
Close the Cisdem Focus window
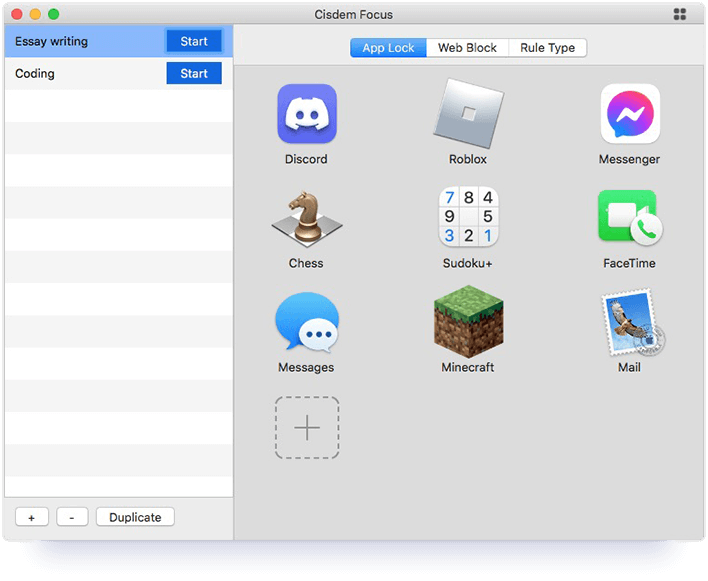click(x=17, y=14)
